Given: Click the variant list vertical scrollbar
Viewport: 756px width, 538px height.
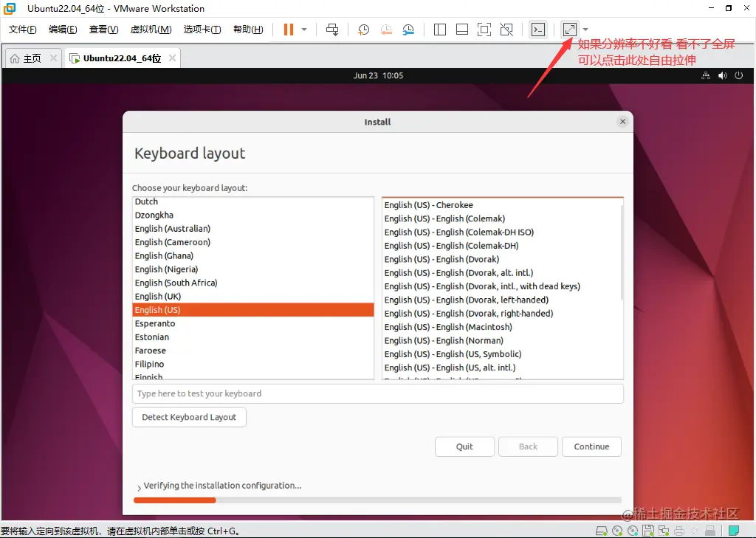Looking at the screenshot, I should click(622, 251).
